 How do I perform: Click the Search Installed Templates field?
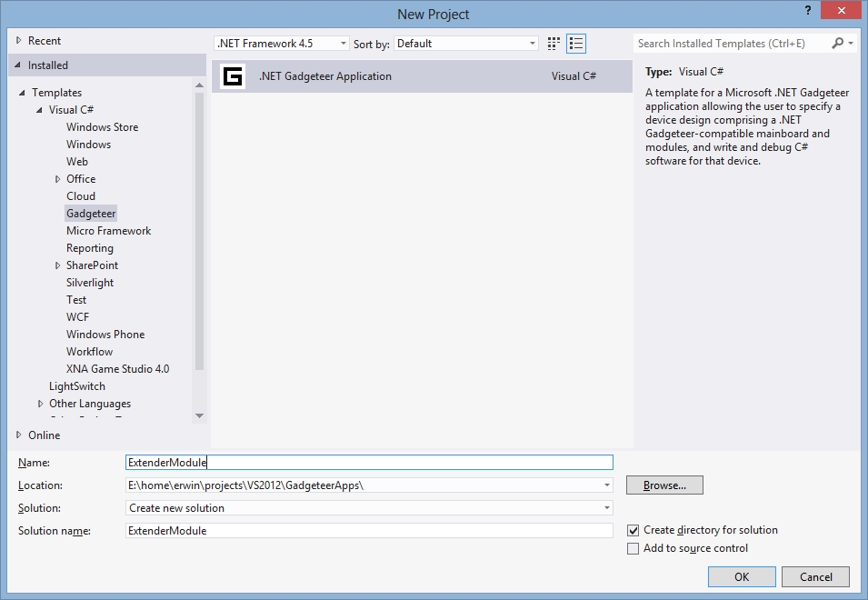point(732,43)
